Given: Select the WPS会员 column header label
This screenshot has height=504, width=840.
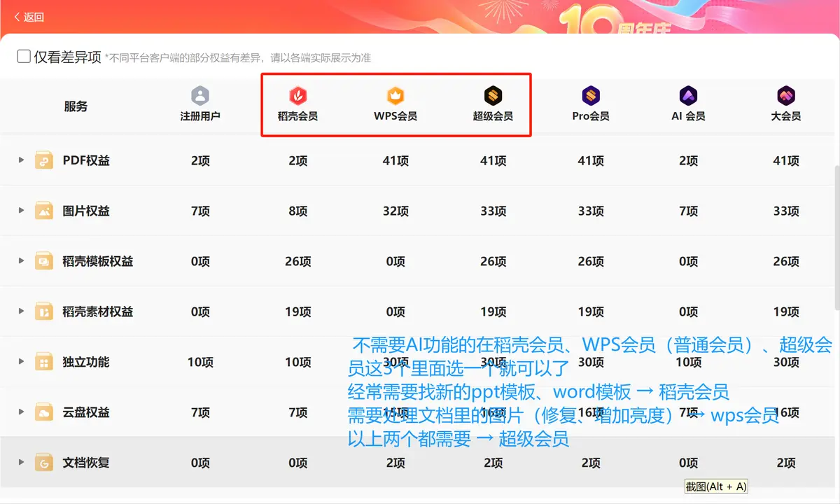Looking at the screenshot, I should pos(395,116).
